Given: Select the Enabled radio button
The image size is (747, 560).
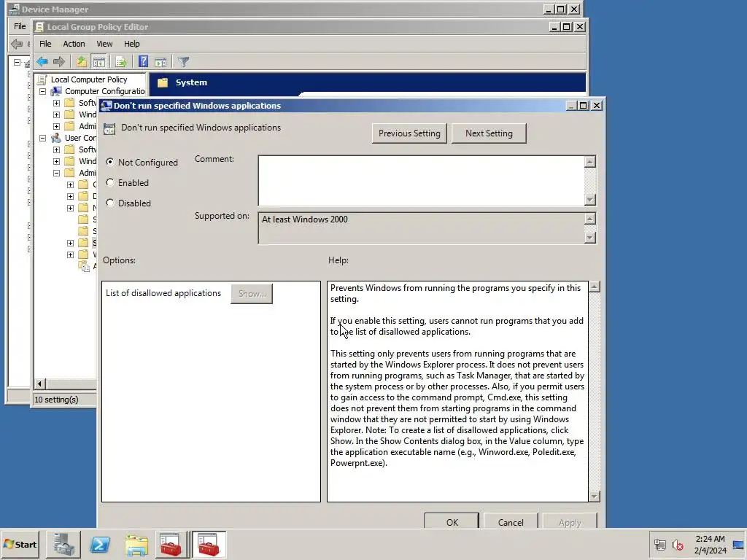Looking at the screenshot, I should point(110,182).
